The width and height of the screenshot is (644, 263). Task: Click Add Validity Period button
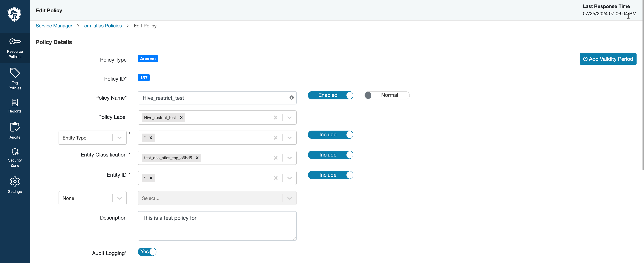coord(608,59)
